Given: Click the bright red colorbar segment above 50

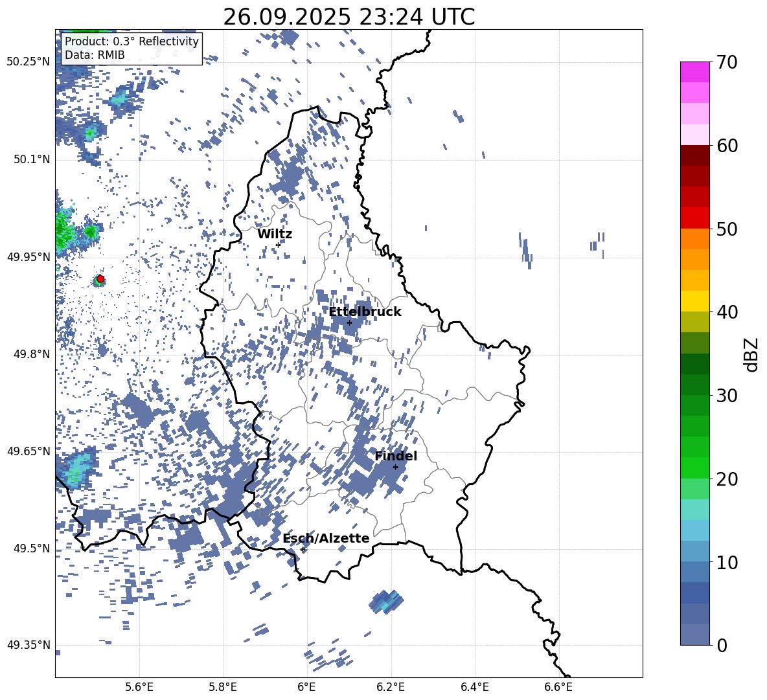Looking at the screenshot, I should 694,218.
